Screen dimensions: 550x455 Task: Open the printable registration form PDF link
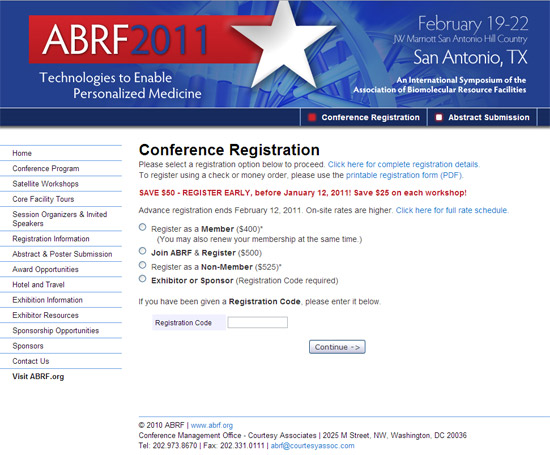coord(404,175)
